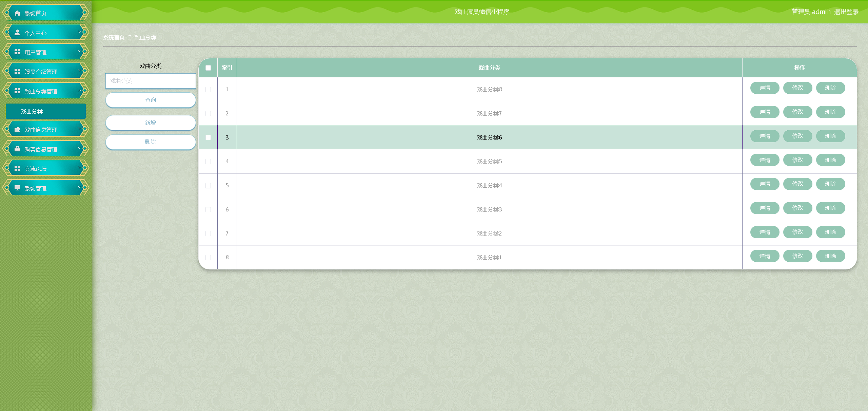Click the monitor icon beside 系统管理

point(17,188)
